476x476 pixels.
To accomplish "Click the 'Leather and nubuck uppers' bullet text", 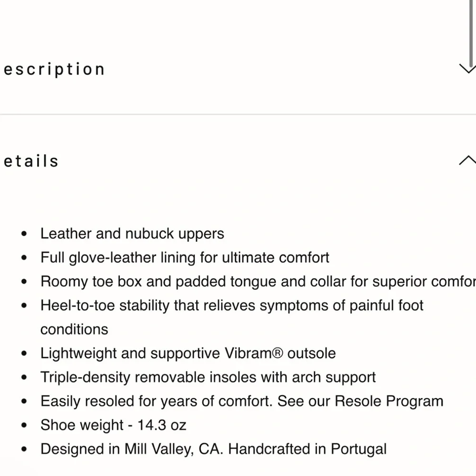I will click(132, 234).
